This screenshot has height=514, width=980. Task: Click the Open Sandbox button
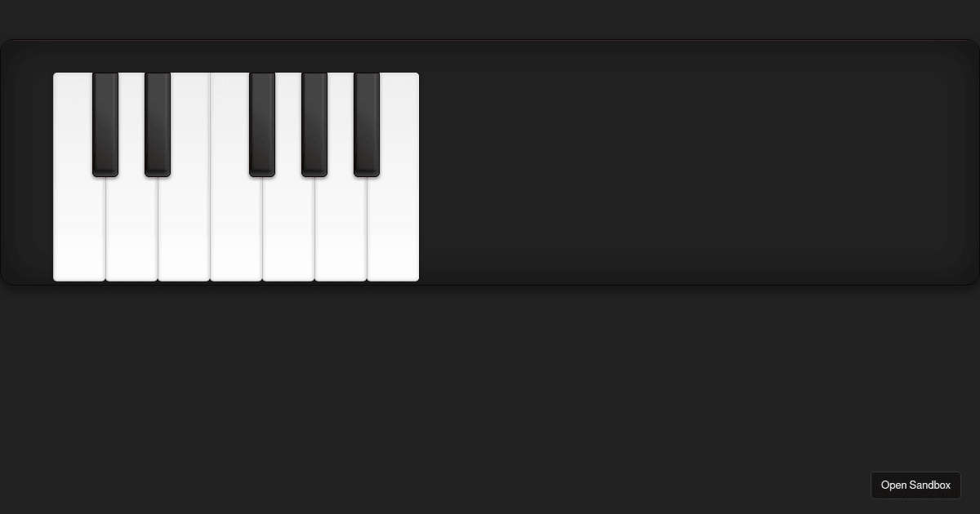(x=915, y=485)
